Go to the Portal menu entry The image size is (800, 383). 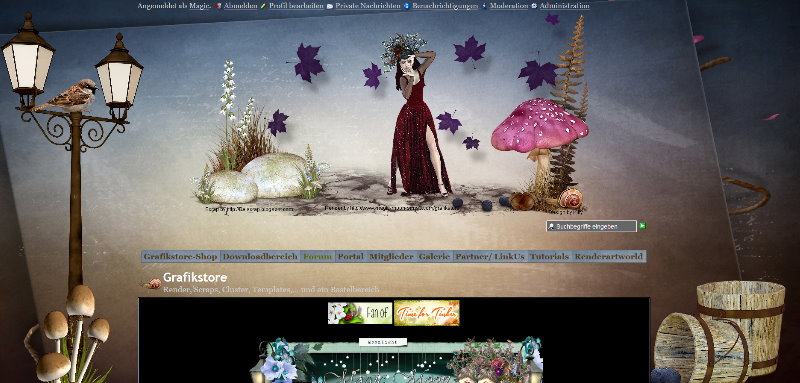[351, 257]
